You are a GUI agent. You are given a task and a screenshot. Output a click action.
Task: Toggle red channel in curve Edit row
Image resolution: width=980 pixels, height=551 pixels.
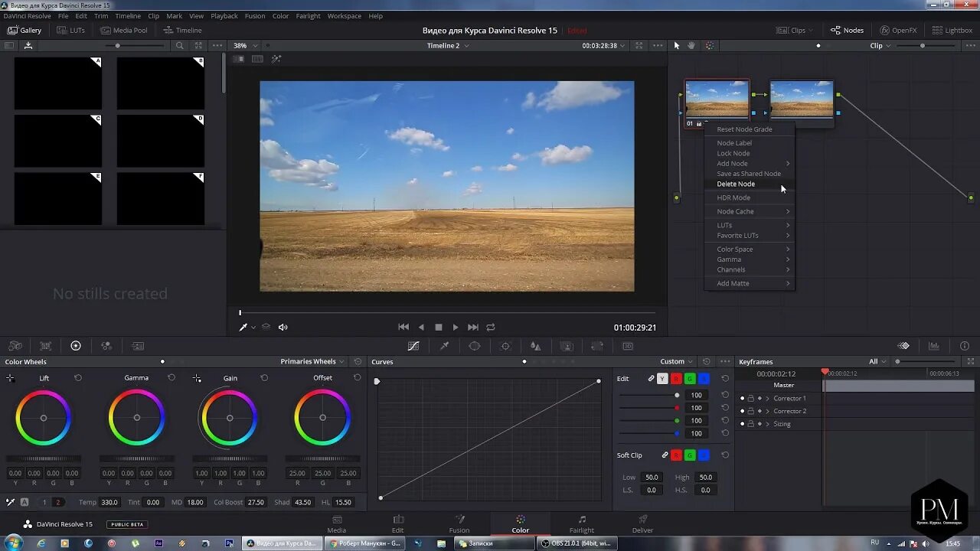[x=676, y=379]
